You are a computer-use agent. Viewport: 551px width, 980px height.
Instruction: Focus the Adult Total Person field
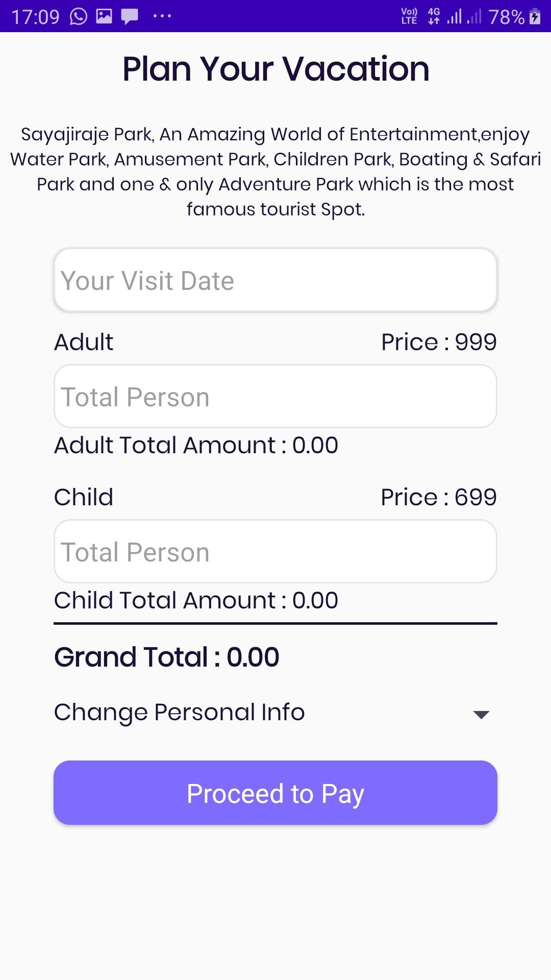click(275, 397)
